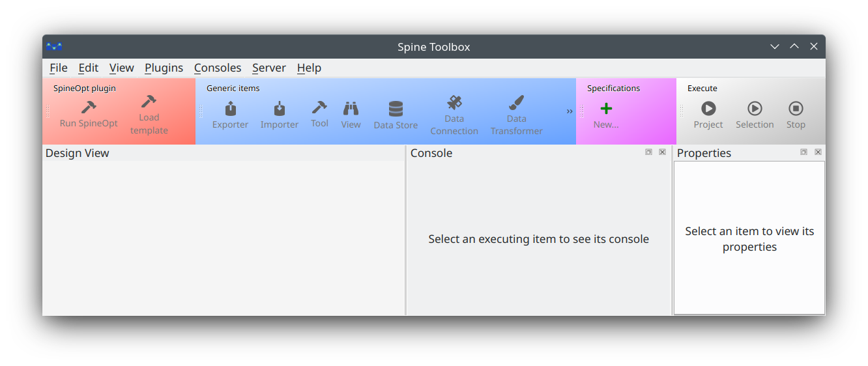
Task: Select the Importer item icon
Action: click(x=280, y=108)
